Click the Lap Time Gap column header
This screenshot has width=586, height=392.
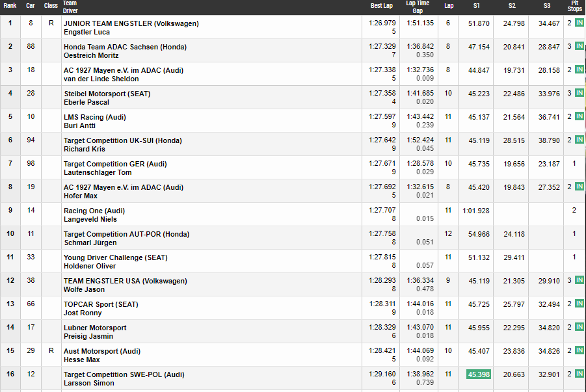[x=418, y=7]
